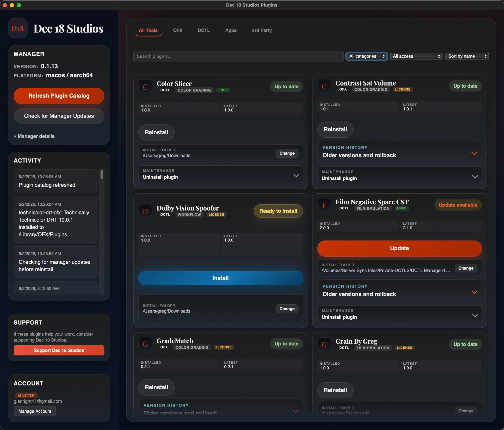
Task: Click Contrast Sat Volume Up to date badge
Action: [x=465, y=86]
